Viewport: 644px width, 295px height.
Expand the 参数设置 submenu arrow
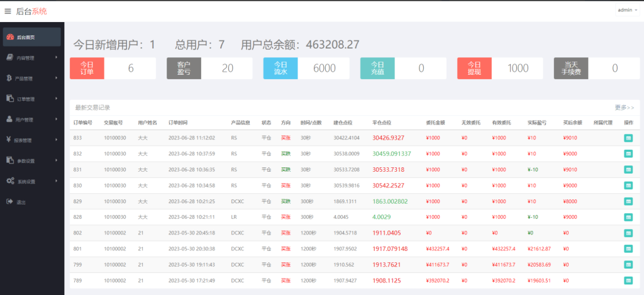tap(56, 160)
